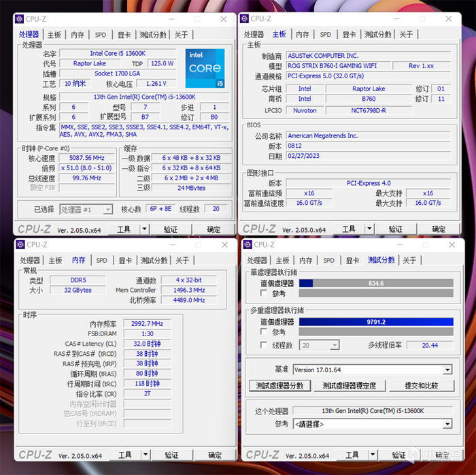
Task: Switch to 处理器 tab in the benchmark window
Action: [257, 261]
